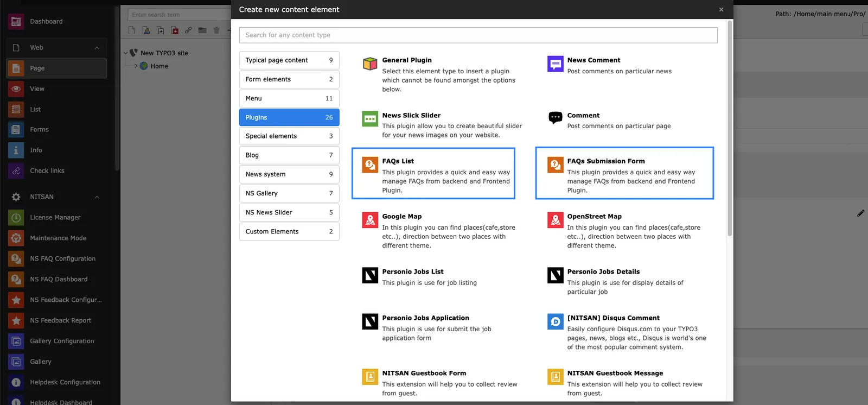Collapse the NITSAN module group
Viewport: 868px width, 405px height.
coord(97,197)
